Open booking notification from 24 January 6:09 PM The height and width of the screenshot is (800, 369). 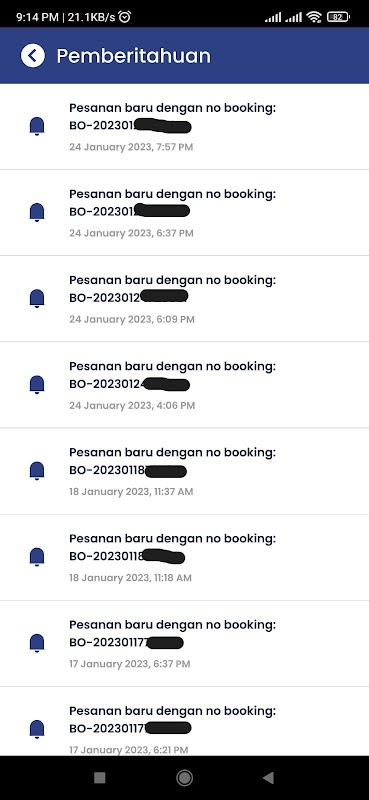(x=184, y=299)
